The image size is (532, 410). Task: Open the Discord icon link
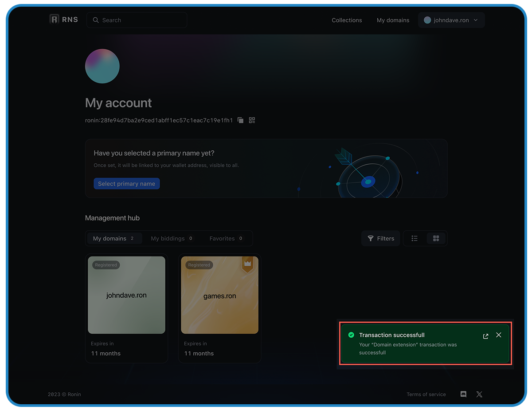[464, 394]
